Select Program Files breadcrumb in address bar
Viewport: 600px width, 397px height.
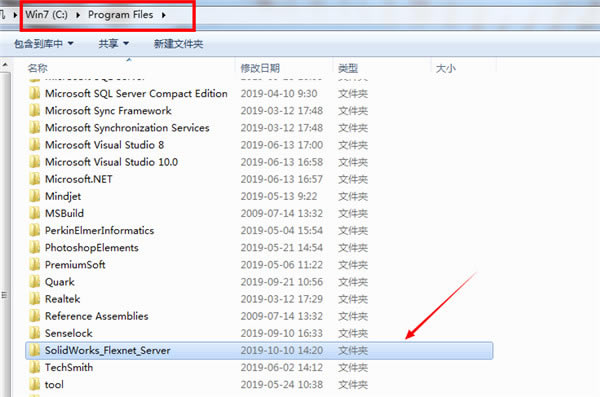121,15
